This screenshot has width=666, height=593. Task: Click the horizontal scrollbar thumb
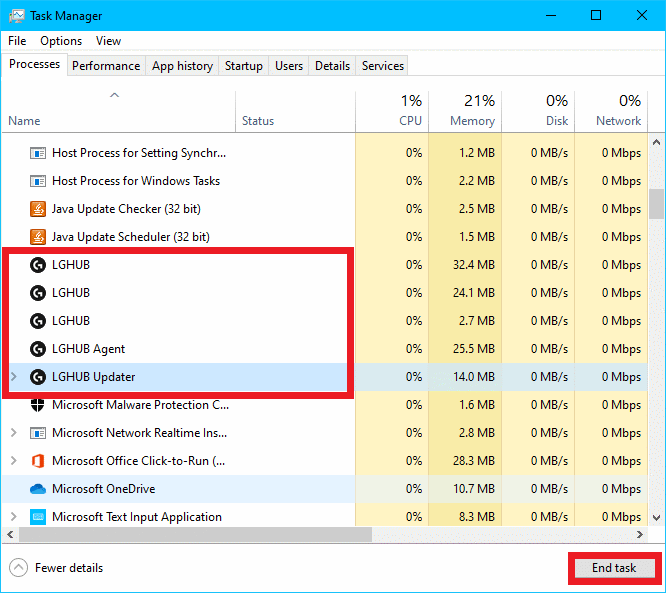pos(195,534)
